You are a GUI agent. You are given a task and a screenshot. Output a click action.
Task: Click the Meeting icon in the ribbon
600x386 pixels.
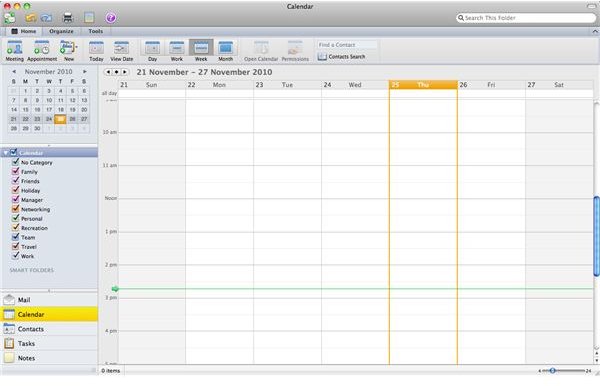[x=15, y=51]
